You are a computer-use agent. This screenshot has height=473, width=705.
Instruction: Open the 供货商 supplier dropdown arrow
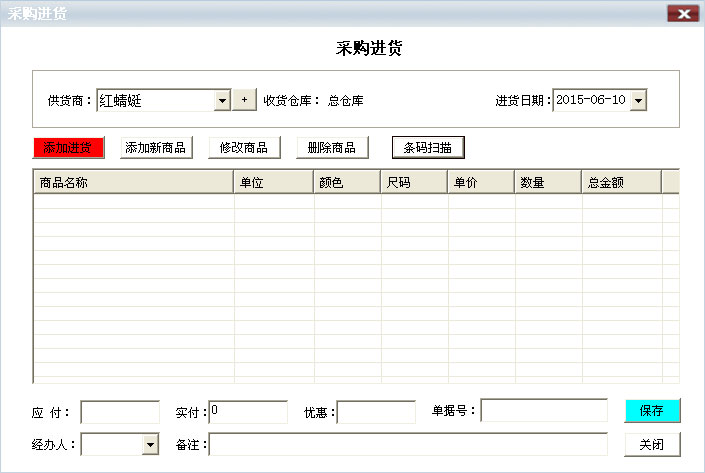click(222, 100)
